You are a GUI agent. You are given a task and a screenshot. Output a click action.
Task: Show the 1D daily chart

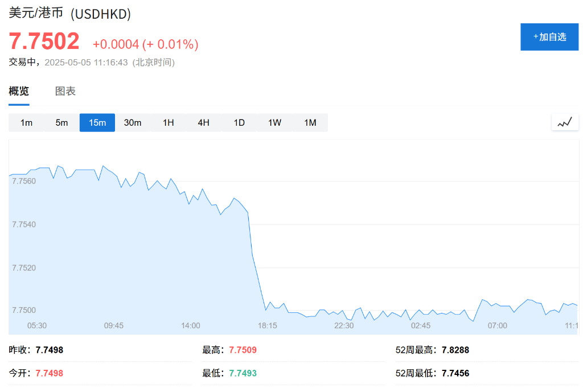click(x=239, y=122)
